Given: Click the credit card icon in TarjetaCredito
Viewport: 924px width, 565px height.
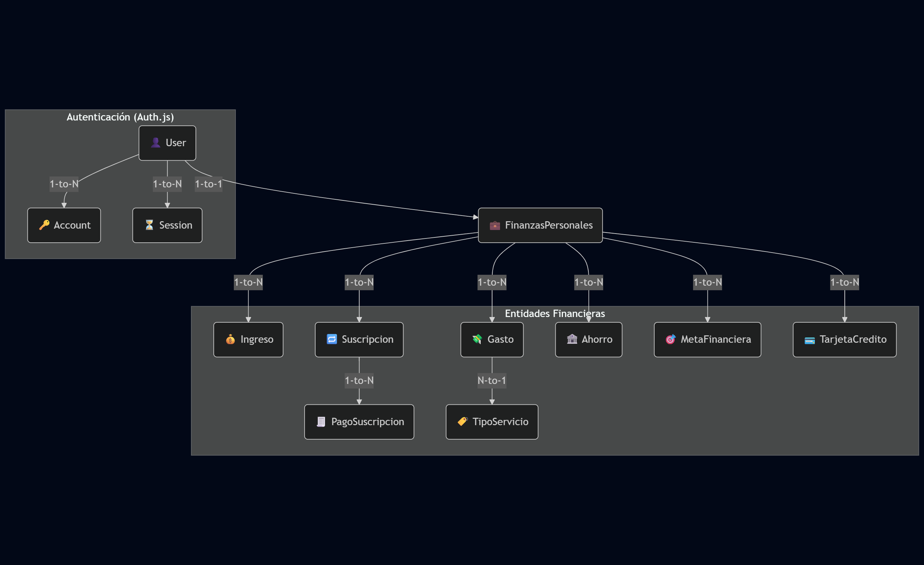Looking at the screenshot, I should [810, 340].
